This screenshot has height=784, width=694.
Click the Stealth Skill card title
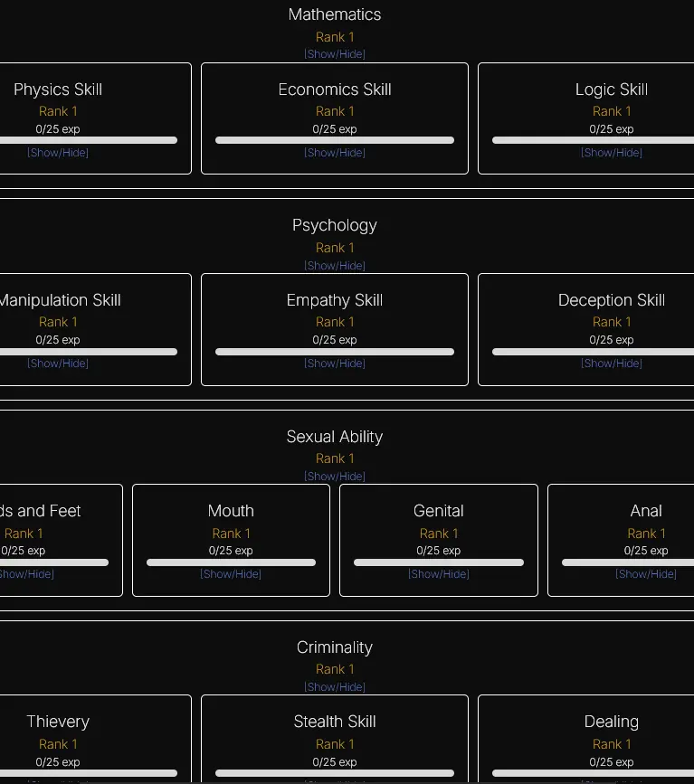coord(334,722)
